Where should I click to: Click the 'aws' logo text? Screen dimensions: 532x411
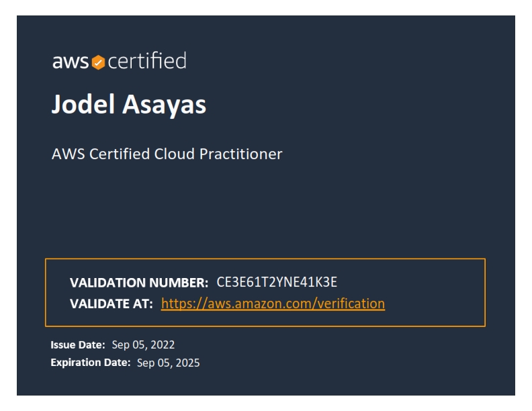(71, 62)
